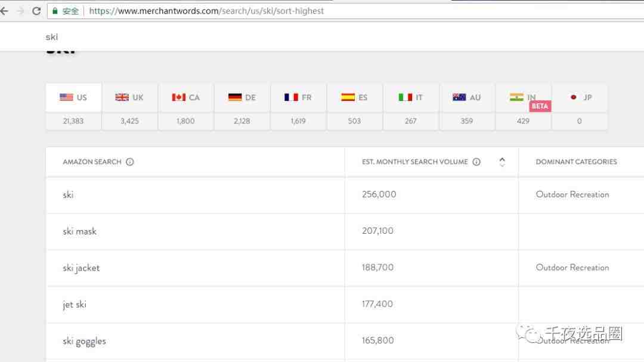
Task: Click the US result count 21,383
Action: 73,121
